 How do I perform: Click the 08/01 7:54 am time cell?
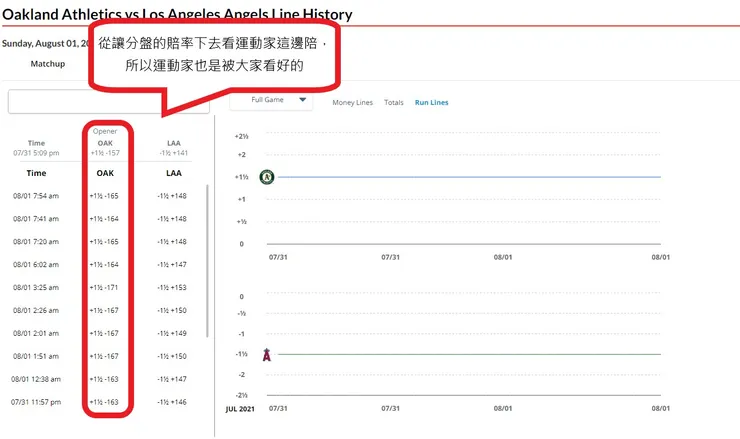pos(36,196)
